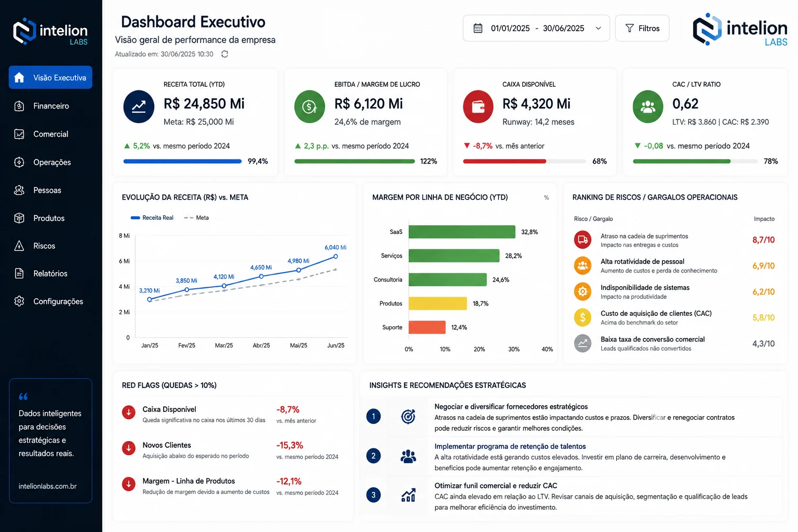Click the 0,62 CAC/LTV ratio value
798x532 pixels.
pyautogui.click(x=685, y=104)
